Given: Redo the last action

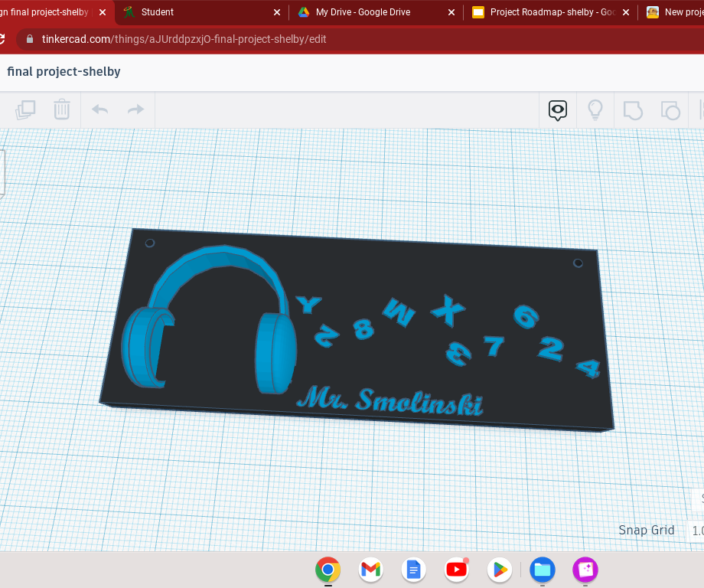Looking at the screenshot, I should point(135,109).
